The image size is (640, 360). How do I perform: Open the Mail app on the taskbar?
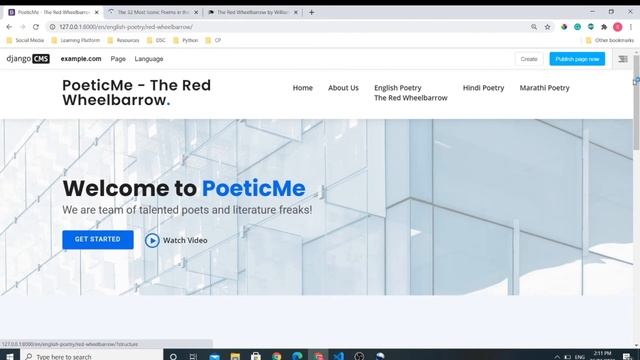pos(214,356)
